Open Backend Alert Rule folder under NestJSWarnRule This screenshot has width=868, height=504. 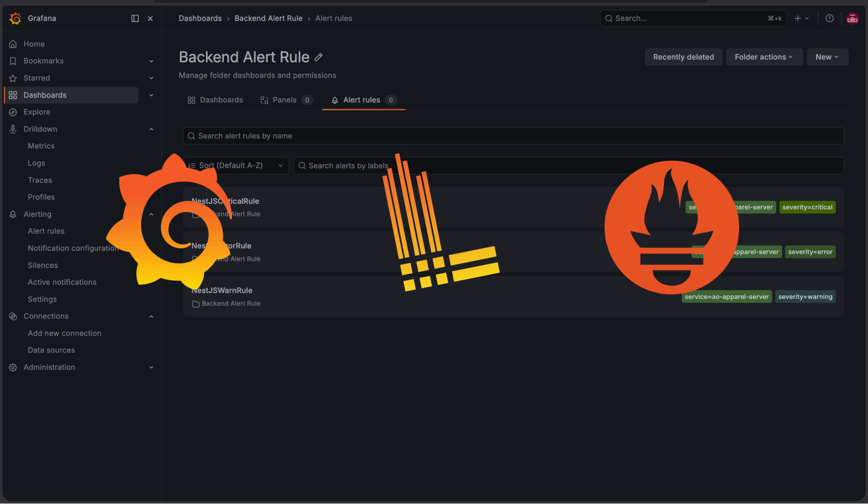pyautogui.click(x=231, y=304)
